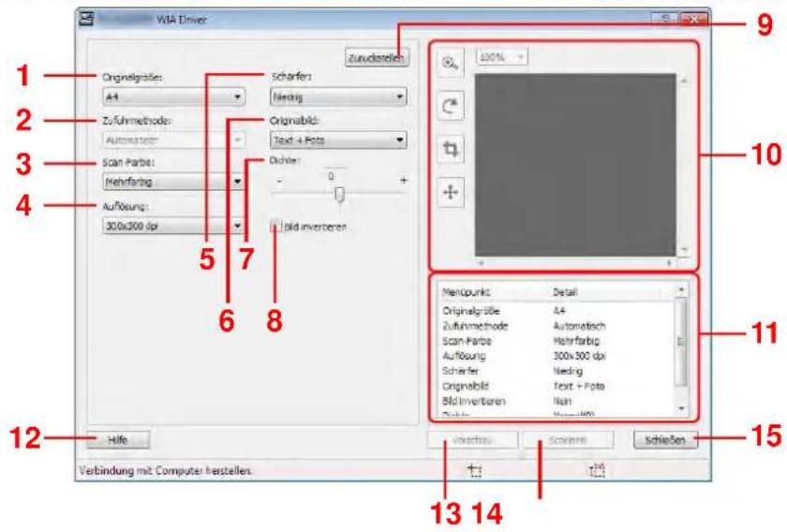Select the zoom magnifier tool icon
Screen dimensions: 787x532
[x=451, y=63]
